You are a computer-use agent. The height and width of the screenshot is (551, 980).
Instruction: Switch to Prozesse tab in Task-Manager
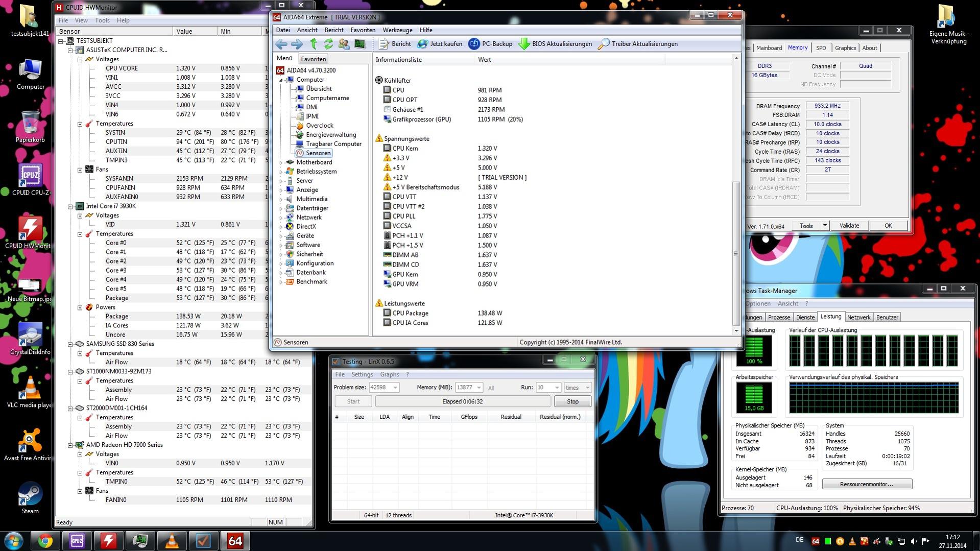coord(779,318)
